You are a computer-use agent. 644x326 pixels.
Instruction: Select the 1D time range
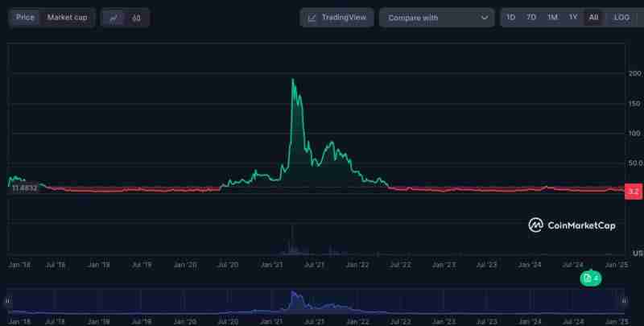coord(510,17)
